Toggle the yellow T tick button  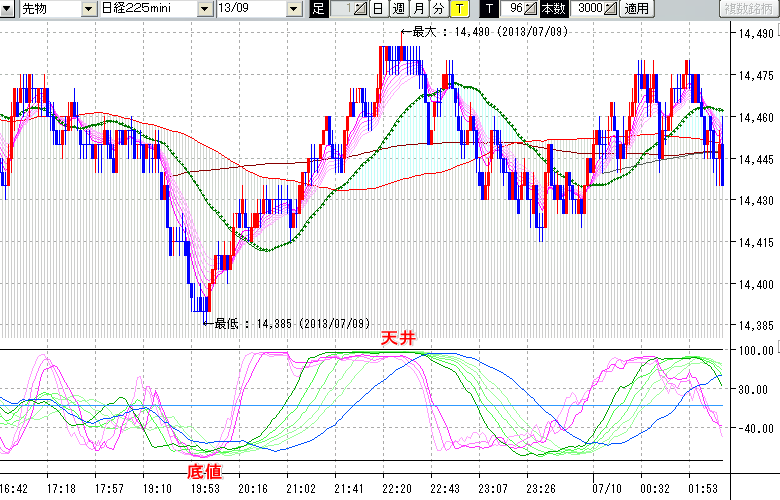coord(458,9)
